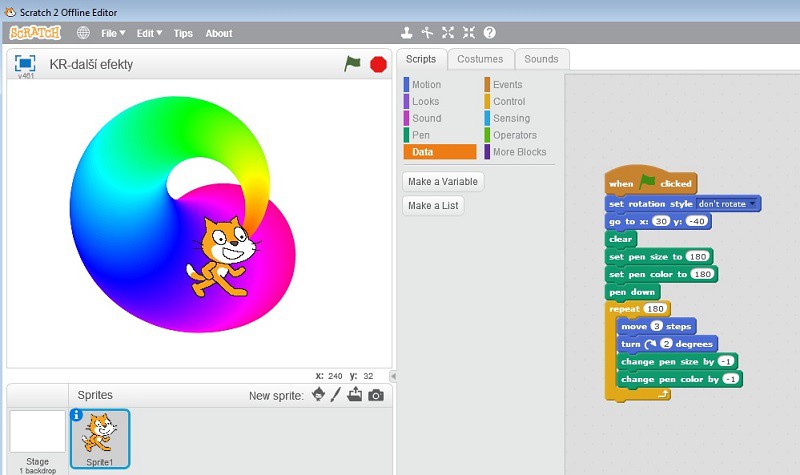The width and height of the screenshot is (800, 475).
Task: Edit pen color value 180
Action: [x=703, y=274]
